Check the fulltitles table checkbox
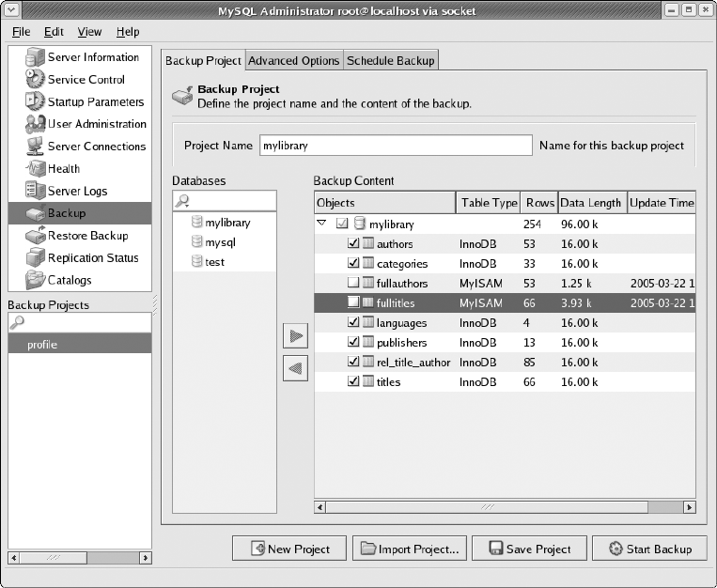 pos(353,302)
